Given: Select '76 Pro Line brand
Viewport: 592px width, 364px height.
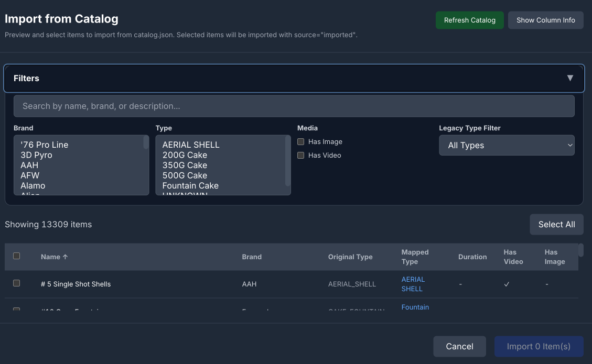Looking at the screenshot, I should pyautogui.click(x=44, y=145).
